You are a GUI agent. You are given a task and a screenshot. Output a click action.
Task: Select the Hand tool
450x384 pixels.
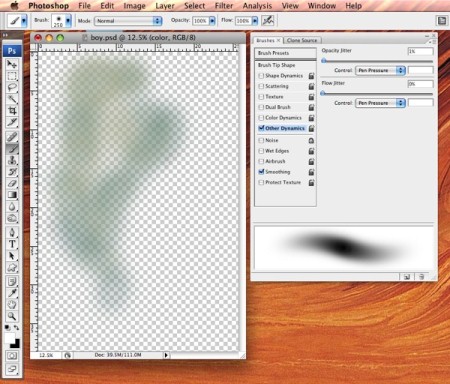(12, 304)
